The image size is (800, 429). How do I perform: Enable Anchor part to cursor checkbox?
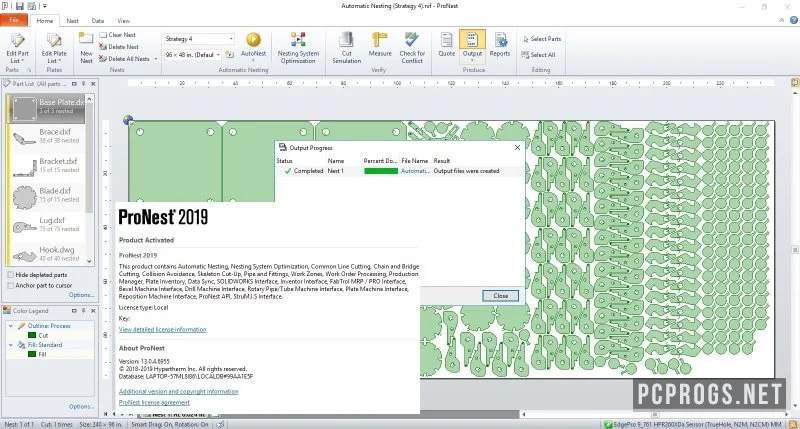click(x=10, y=286)
